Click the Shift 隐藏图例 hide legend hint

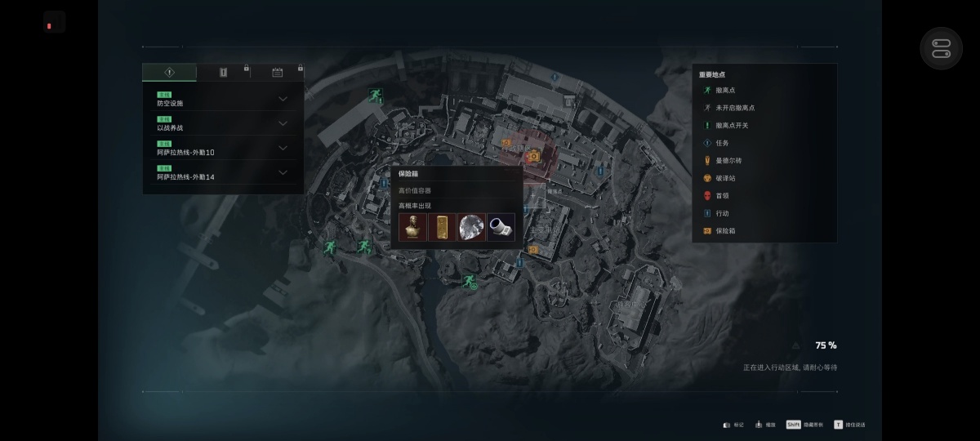click(x=804, y=425)
